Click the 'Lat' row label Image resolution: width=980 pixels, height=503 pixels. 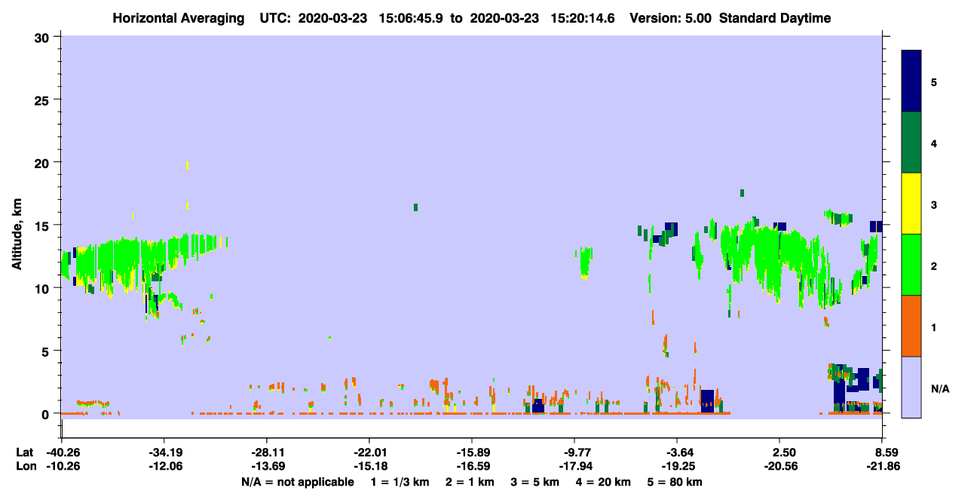tap(24, 452)
